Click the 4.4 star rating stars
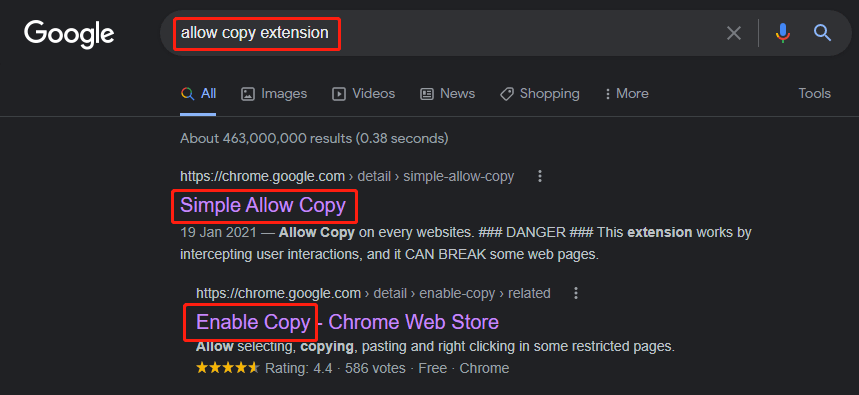Image resolution: width=859 pixels, height=395 pixels. pos(227,368)
